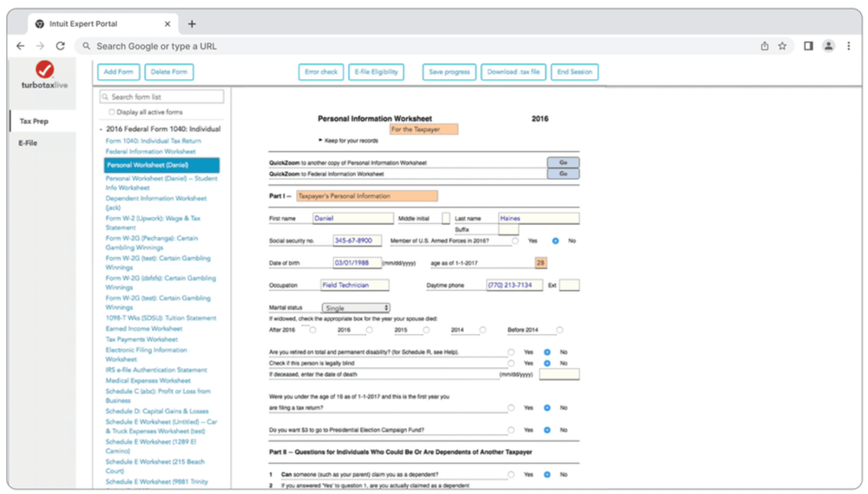
Task: Open Schedule D: Capital Gains & Losses
Action: point(157,411)
